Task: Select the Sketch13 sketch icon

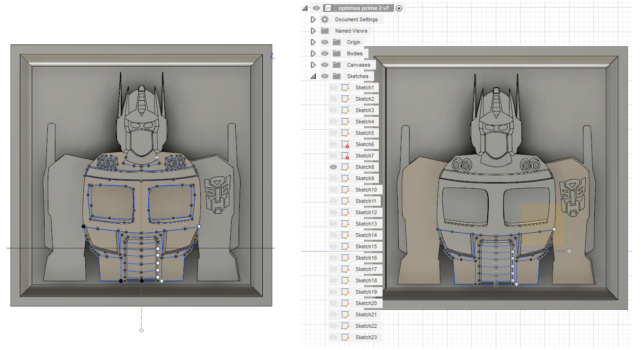Action: pos(345,224)
